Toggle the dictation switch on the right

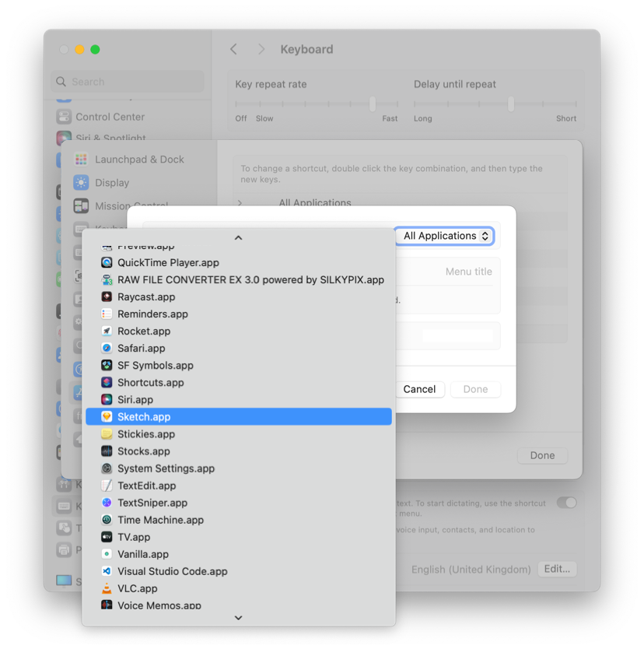[566, 503]
